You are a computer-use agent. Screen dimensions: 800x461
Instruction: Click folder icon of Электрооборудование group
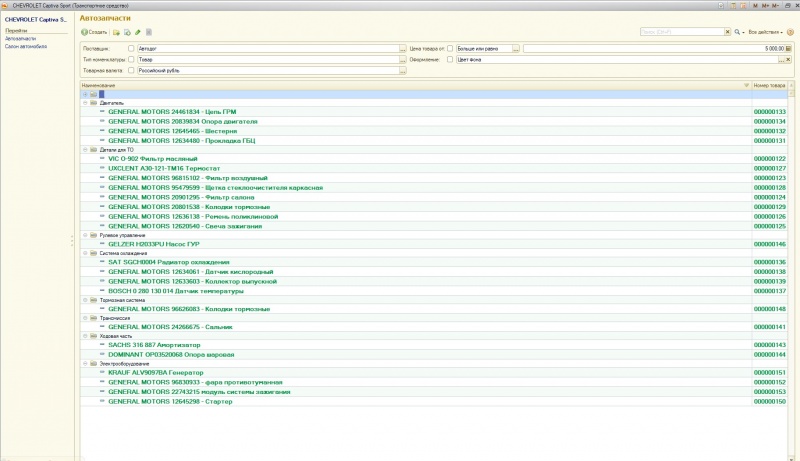pos(93,364)
